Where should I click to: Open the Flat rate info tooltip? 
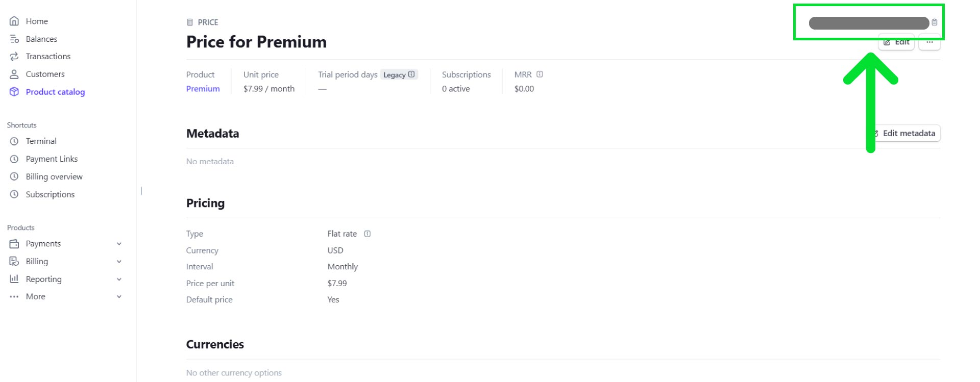pos(367,234)
